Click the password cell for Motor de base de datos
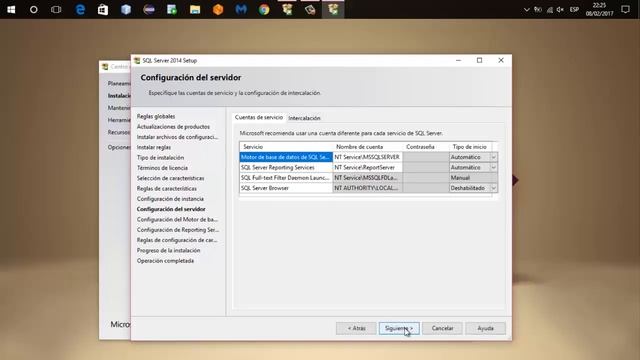Screen dimensions: 640x360 tap(426, 157)
